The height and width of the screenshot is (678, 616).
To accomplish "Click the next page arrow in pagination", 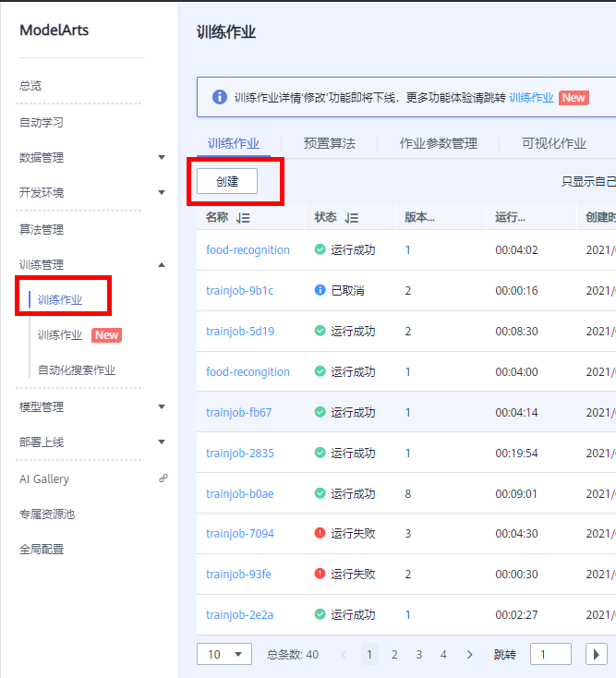I will 469,654.
